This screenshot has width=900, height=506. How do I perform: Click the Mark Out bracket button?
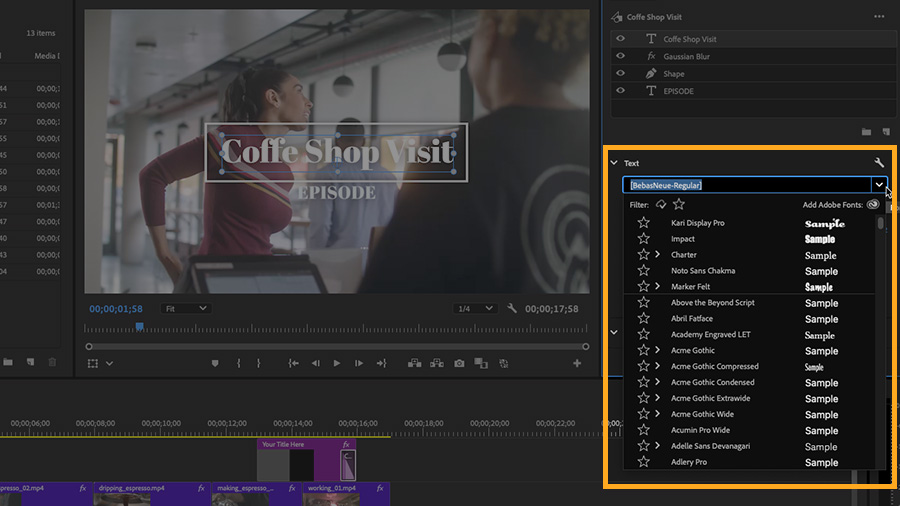click(258, 363)
